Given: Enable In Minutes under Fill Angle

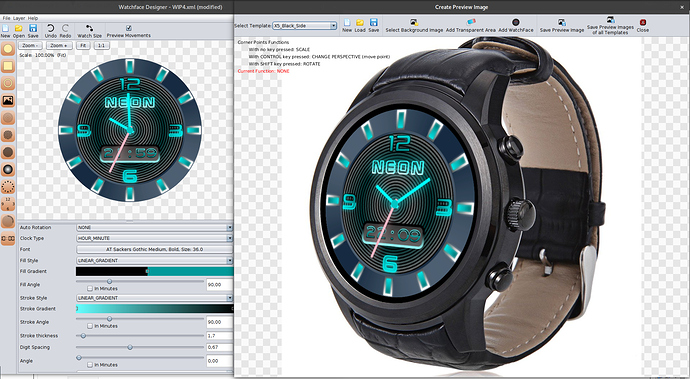Looking at the screenshot, I should click(x=90, y=289).
